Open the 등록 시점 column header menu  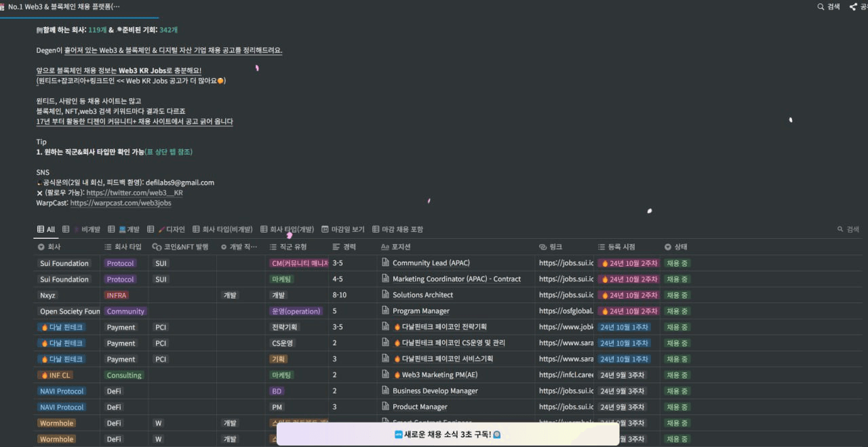tap(627, 247)
